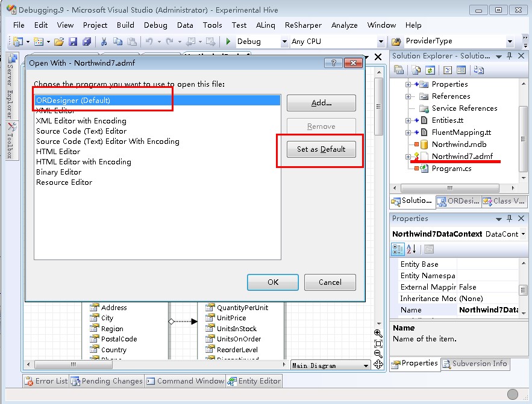The height and width of the screenshot is (404, 532).
Task: Click the Categorized view icon in Properties
Action: [398, 249]
